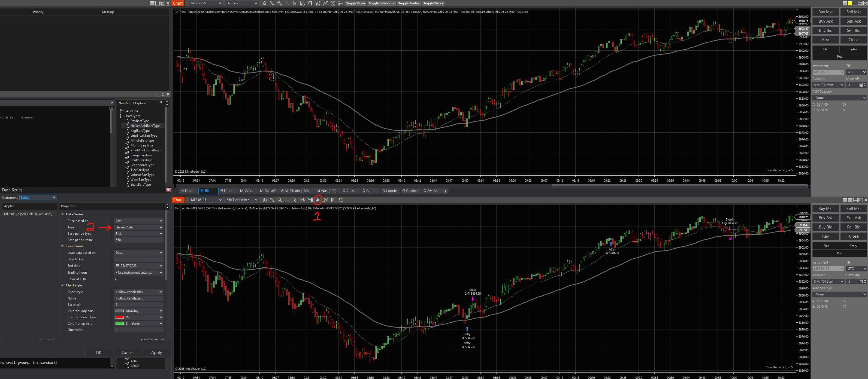Click Rev button in top Chart Trader
Viewport: 868px width, 379px height.
(x=825, y=40)
